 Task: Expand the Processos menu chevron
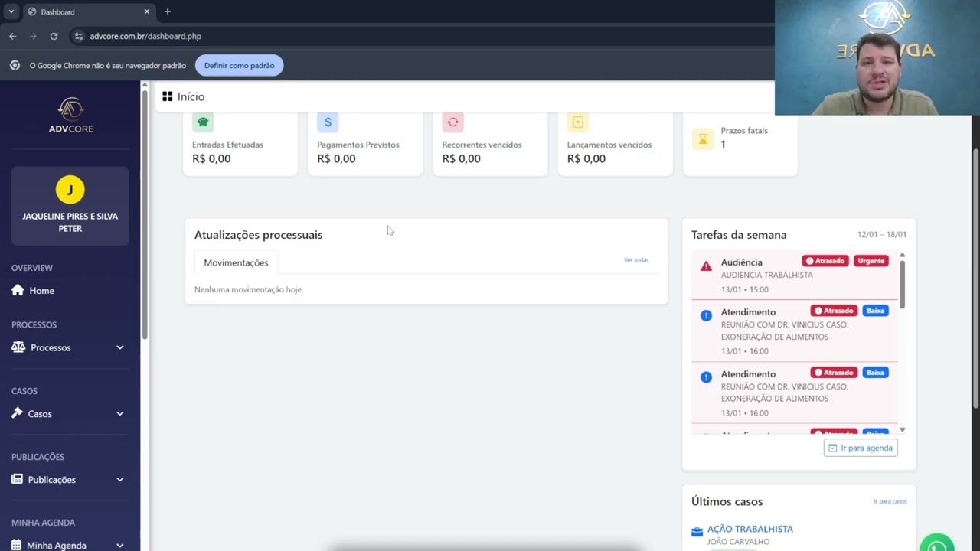pos(120,347)
